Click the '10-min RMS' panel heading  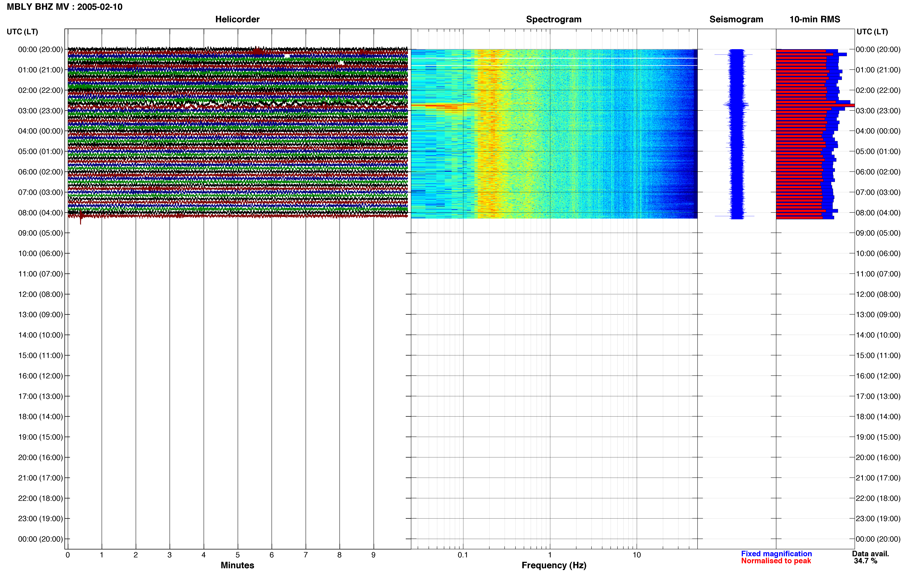click(x=815, y=19)
